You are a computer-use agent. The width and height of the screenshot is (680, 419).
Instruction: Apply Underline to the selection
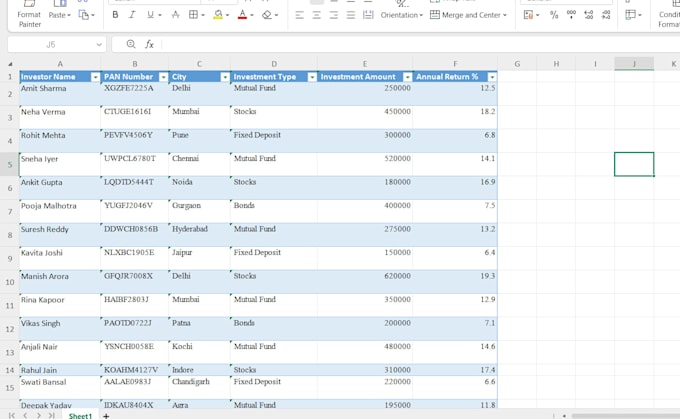(150, 15)
